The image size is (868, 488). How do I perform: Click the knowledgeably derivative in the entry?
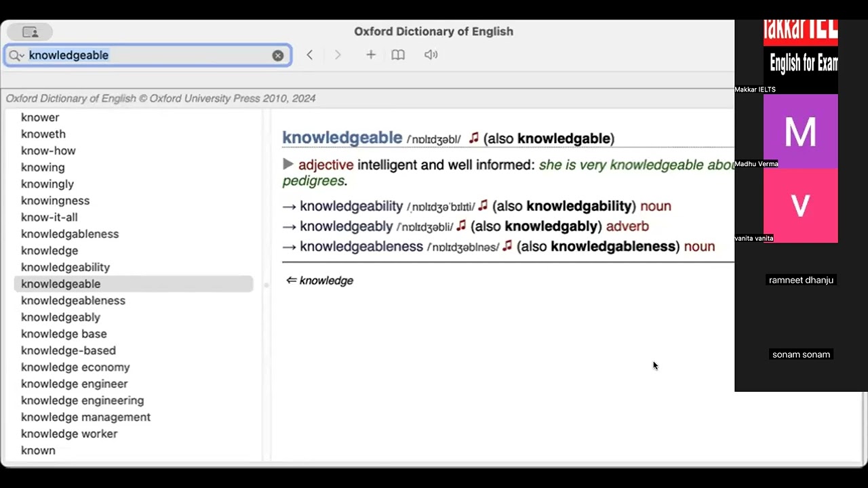347,226
